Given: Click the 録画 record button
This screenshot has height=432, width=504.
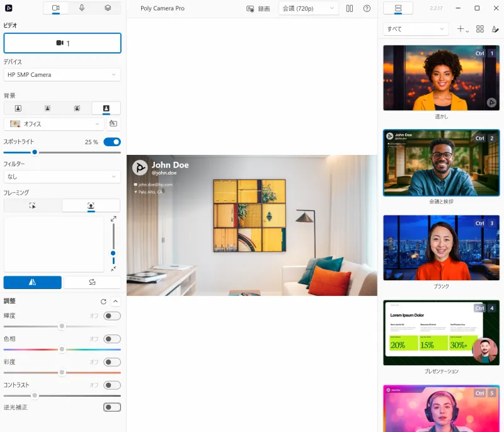Looking at the screenshot, I should pyautogui.click(x=258, y=9).
